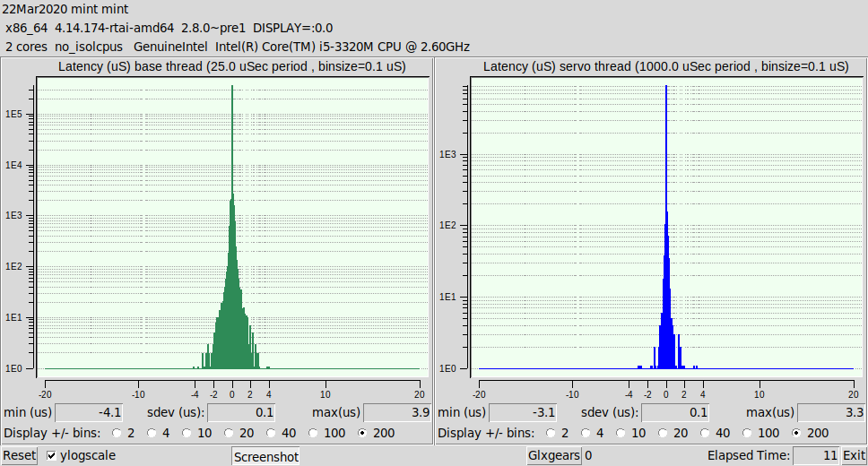
Task: Click servo thread max value 3.3
Action: coord(831,413)
